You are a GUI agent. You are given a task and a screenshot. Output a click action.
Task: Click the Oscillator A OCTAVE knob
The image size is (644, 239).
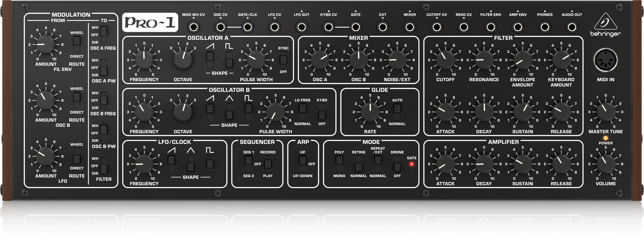point(183,60)
